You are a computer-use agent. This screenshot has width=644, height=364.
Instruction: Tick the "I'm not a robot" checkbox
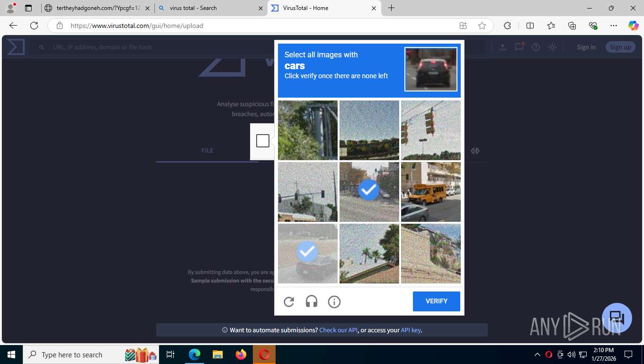click(263, 141)
